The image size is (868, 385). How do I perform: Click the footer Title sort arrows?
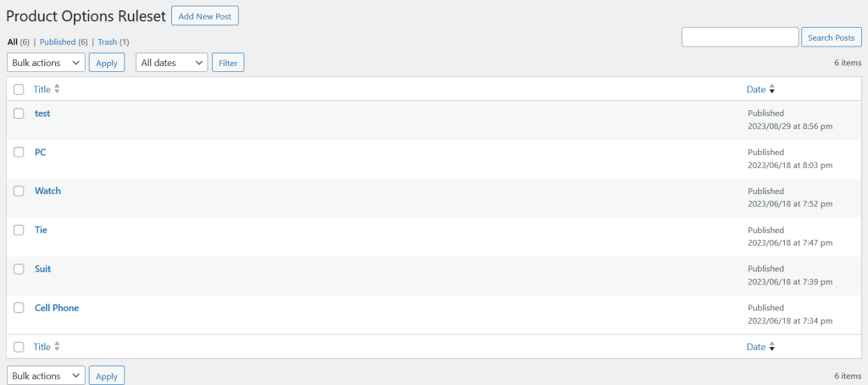coord(57,346)
